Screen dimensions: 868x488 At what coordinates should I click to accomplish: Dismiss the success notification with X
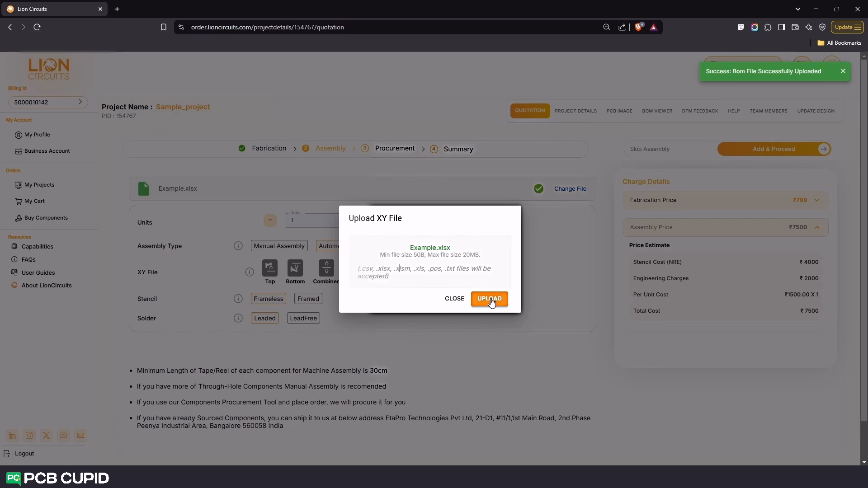(843, 71)
